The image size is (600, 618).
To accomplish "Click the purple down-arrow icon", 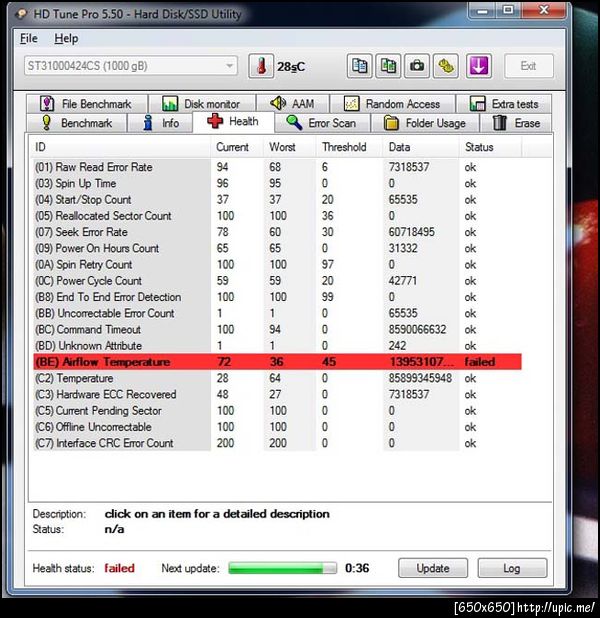I will click(x=479, y=66).
